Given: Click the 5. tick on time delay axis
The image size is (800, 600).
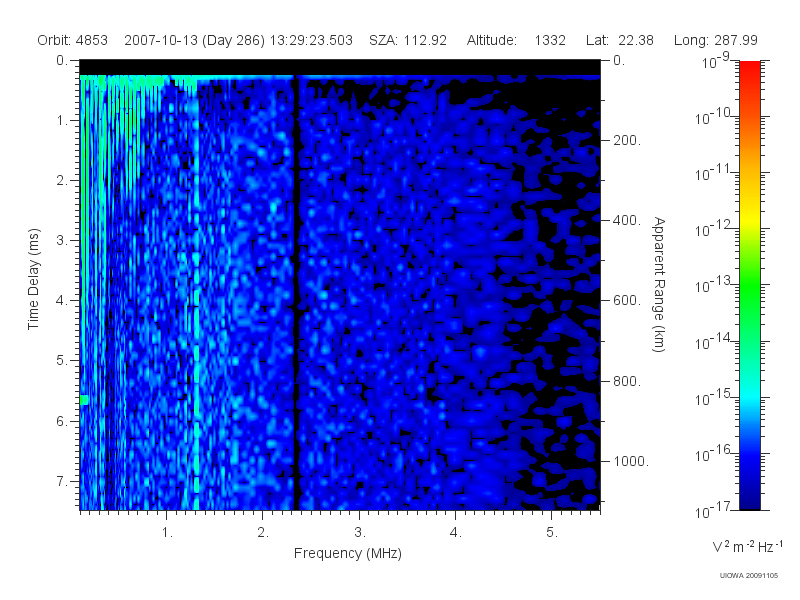Looking at the screenshot, I should click(62, 361).
